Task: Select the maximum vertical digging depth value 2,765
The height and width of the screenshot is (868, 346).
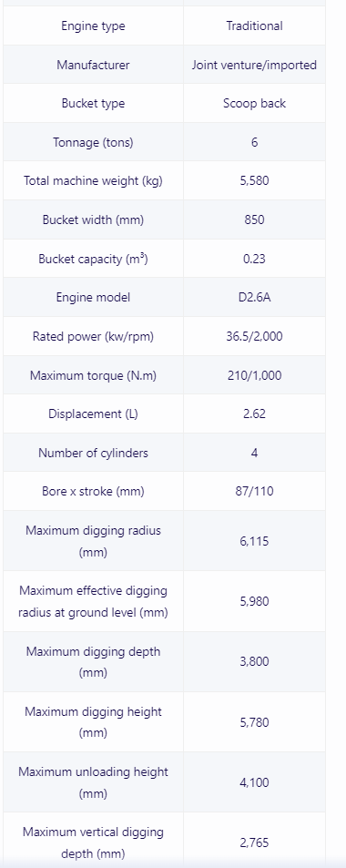Action: [254, 842]
